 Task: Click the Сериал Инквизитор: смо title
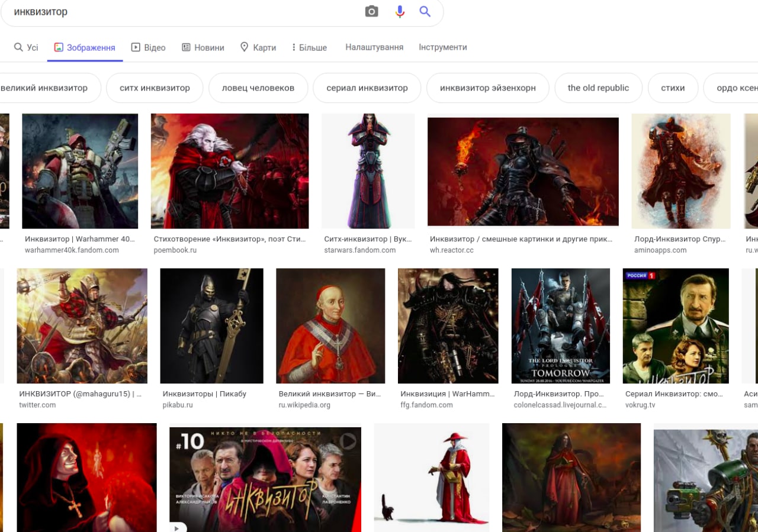click(x=675, y=394)
